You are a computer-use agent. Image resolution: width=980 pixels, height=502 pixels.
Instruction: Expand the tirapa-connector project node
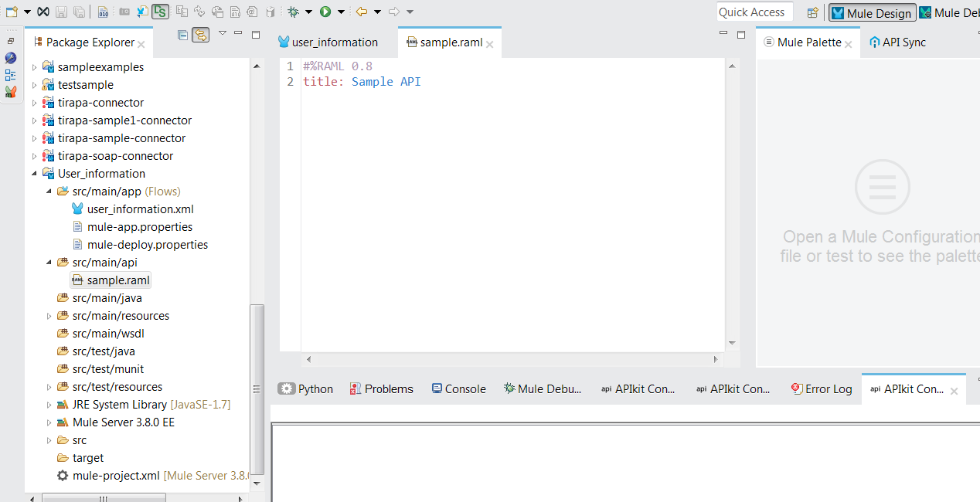point(34,103)
